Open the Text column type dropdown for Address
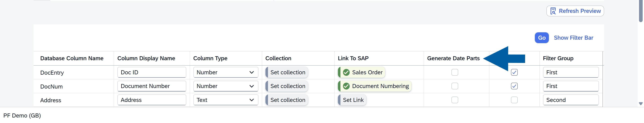This screenshot has width=644, height=123. (x=252, y=100)
